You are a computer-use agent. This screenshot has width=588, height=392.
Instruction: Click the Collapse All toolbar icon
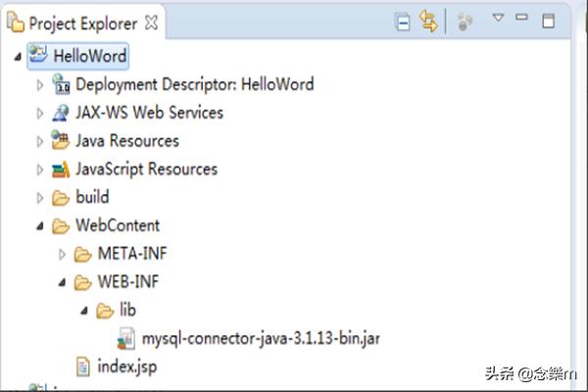pos(403,22)
